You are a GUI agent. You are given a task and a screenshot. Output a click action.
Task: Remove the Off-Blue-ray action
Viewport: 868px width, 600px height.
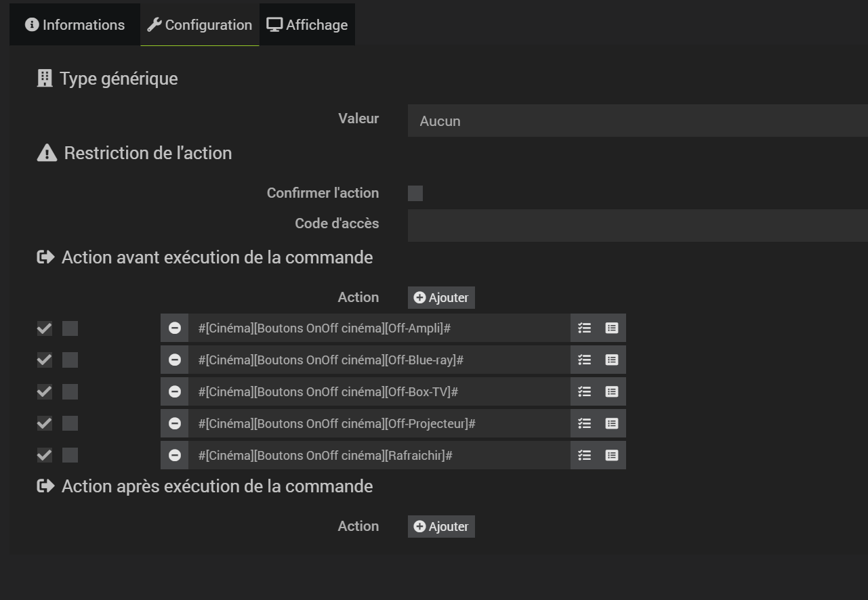174,360
